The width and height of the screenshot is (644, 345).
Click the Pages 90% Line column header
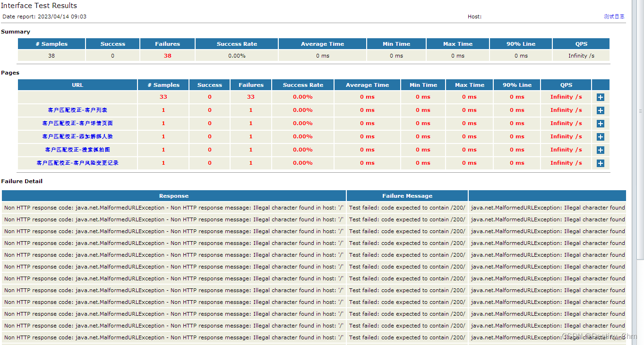[x=517, y=85]
